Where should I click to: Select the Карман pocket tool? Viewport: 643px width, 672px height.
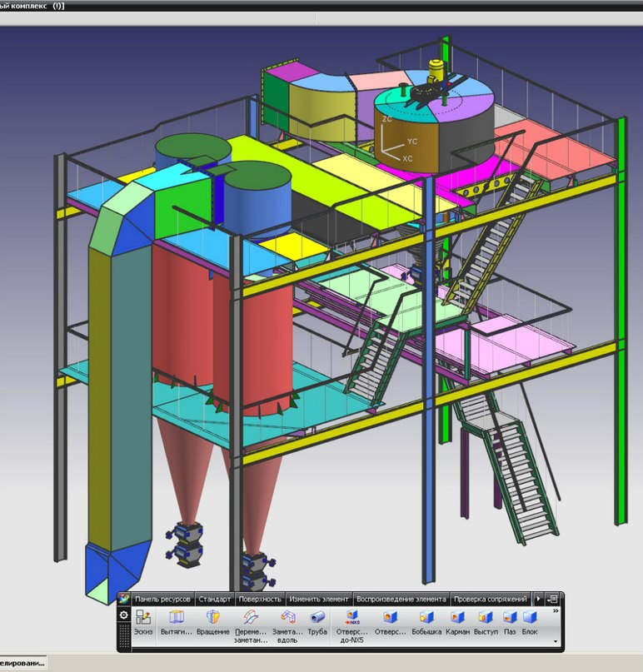pos(457,622)
